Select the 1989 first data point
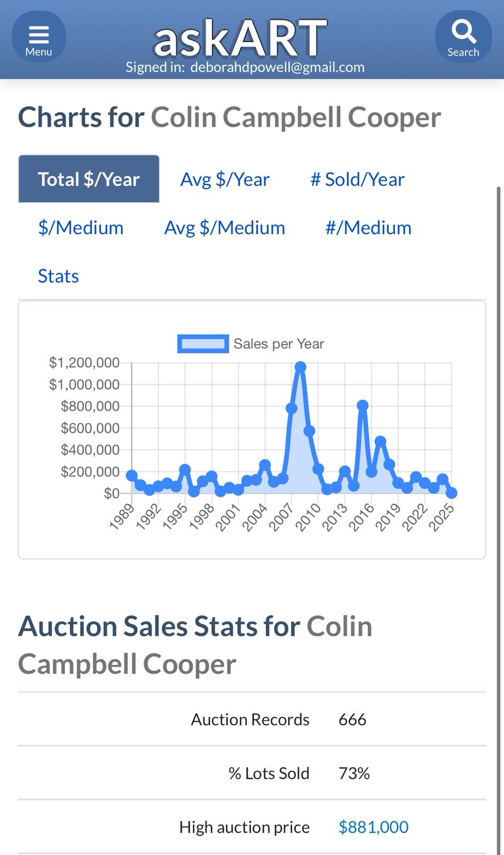504x855 pixels. point(131,476)
